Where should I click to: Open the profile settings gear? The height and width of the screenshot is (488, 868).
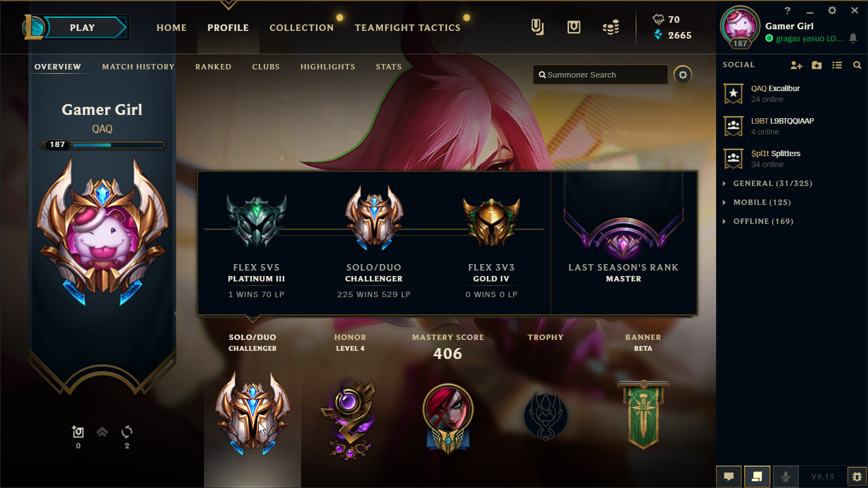[683, 75]
